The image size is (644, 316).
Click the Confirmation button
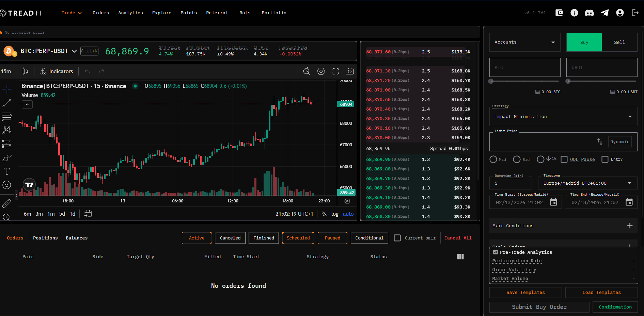[615, 307]
